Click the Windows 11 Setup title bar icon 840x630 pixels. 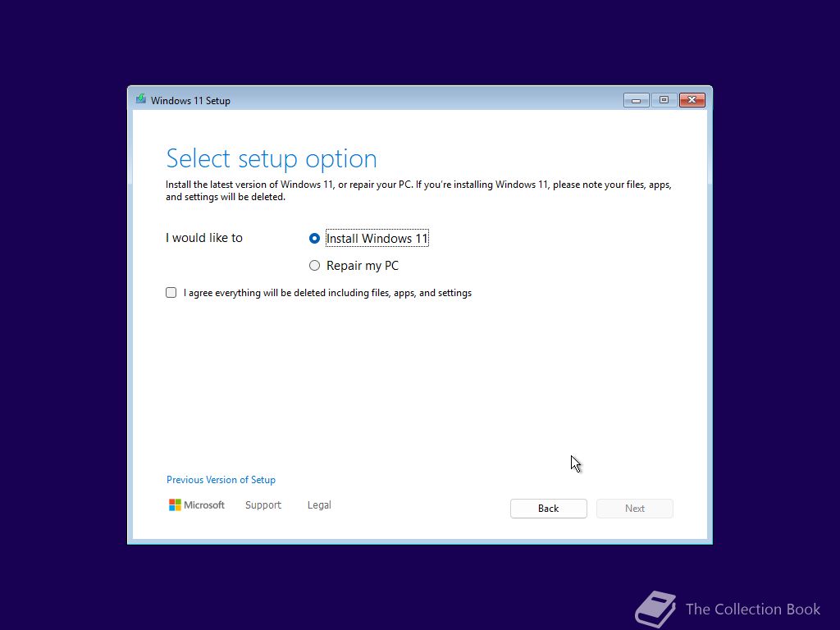tap(141, 99)
